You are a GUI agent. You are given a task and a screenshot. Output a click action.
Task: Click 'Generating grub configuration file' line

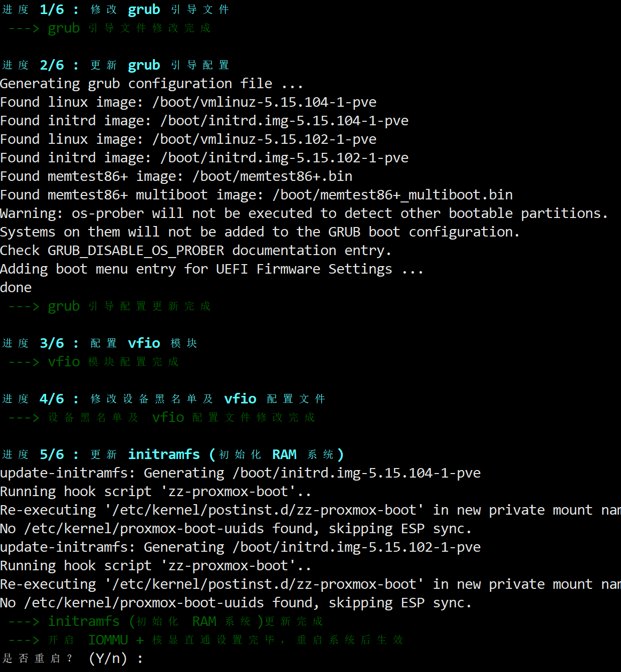[x=151, y=84]
